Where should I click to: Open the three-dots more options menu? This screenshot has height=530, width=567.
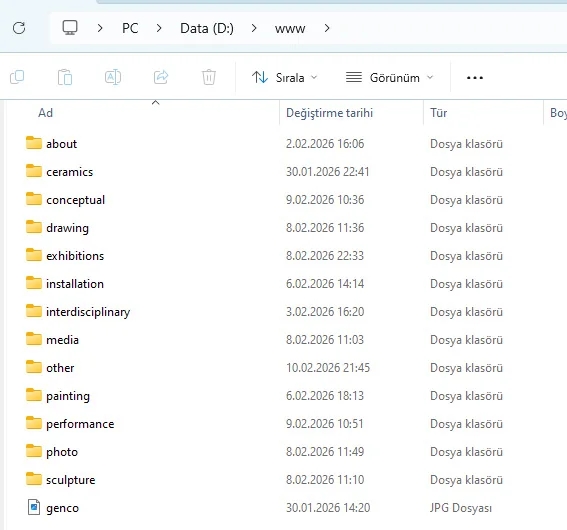pyautogui.click(x=475, y=77)
